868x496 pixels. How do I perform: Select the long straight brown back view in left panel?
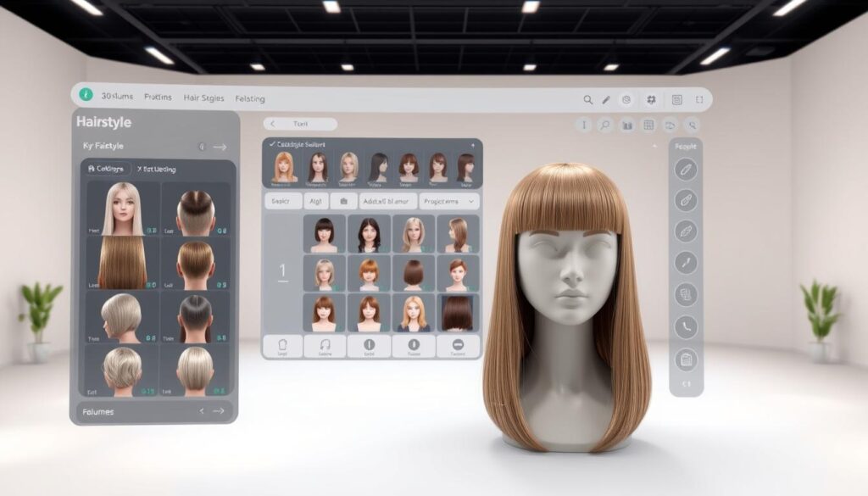pos(122,263)
